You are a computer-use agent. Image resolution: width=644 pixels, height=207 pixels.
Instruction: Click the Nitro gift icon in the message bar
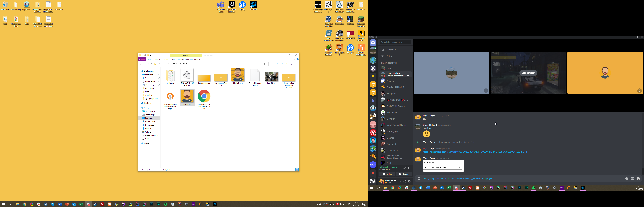click(x=627, y=179)
